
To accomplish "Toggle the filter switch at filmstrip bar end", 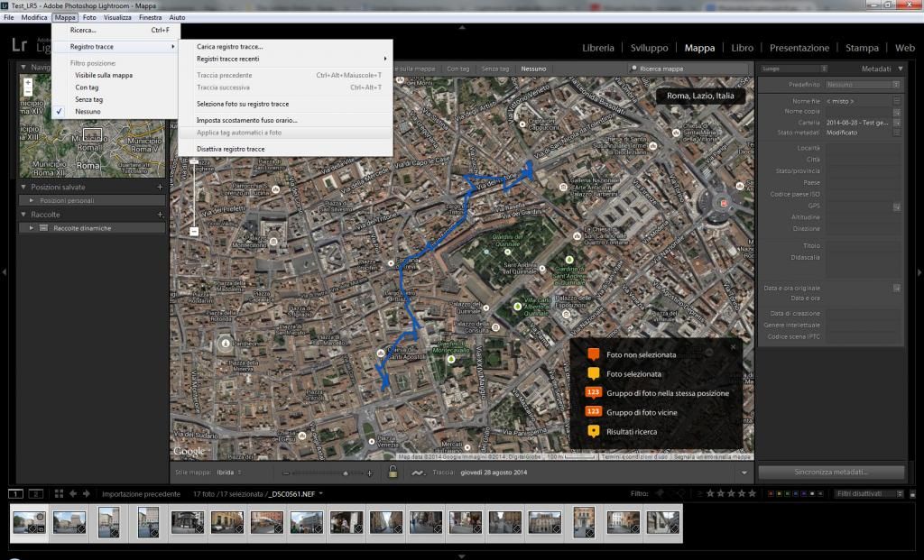I will tap(912, 494).
